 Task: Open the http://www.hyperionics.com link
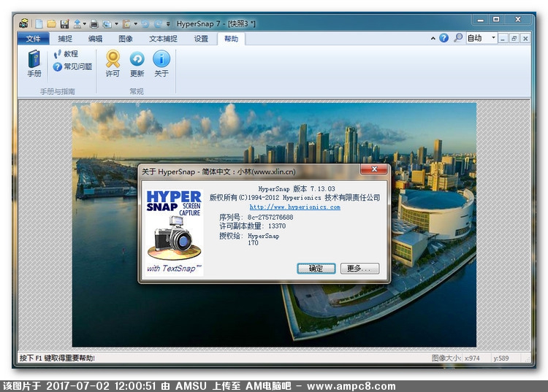pos(294,207)
